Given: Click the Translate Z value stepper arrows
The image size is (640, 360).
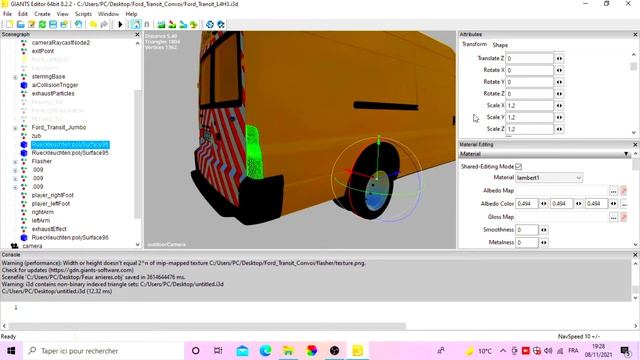Looking at the screenshot, I should click(559, 58).
